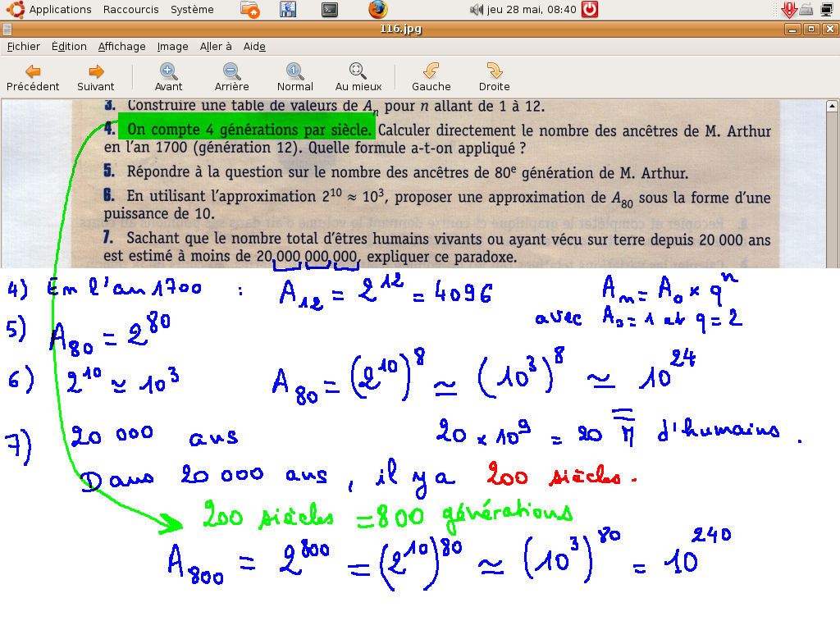Open the Affichage menu
Screen dimensions: 840x630
pos(121,47)
